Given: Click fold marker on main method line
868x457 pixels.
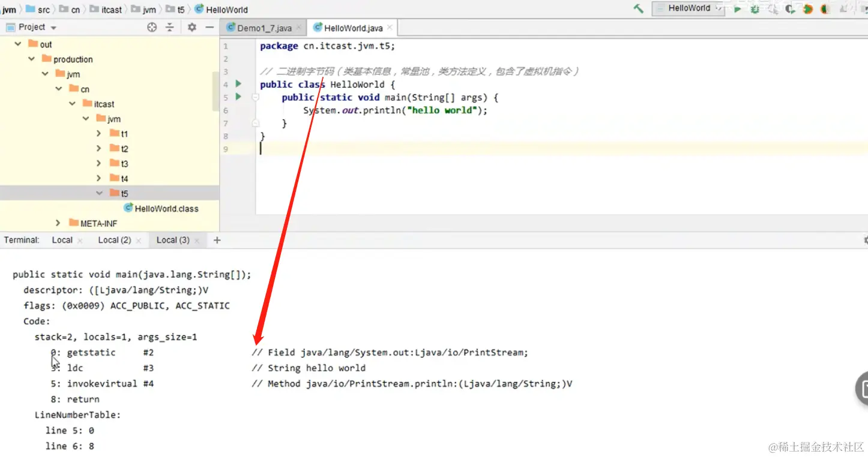Looking at the screenshot, I should 255,97.
